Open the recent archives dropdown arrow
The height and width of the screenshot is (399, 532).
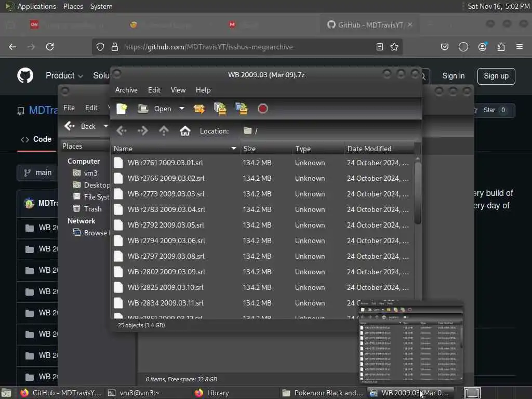[x=182, y=109]
